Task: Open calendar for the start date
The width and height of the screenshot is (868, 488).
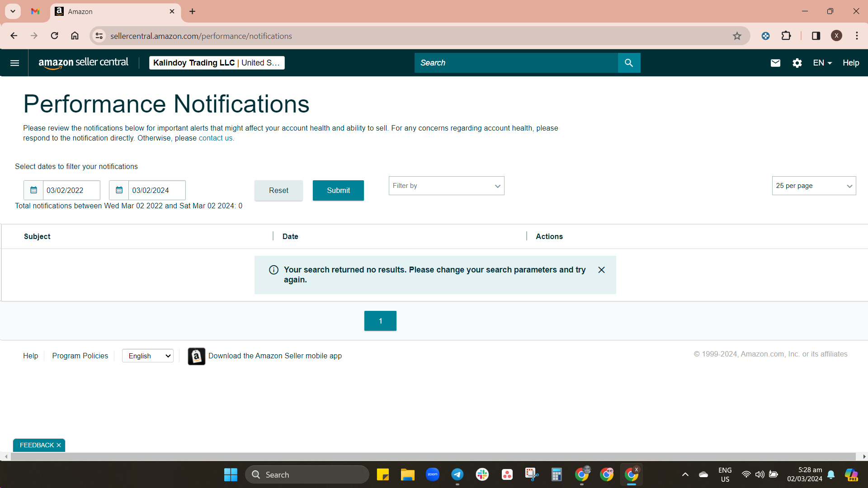Action: coord(33,190)
